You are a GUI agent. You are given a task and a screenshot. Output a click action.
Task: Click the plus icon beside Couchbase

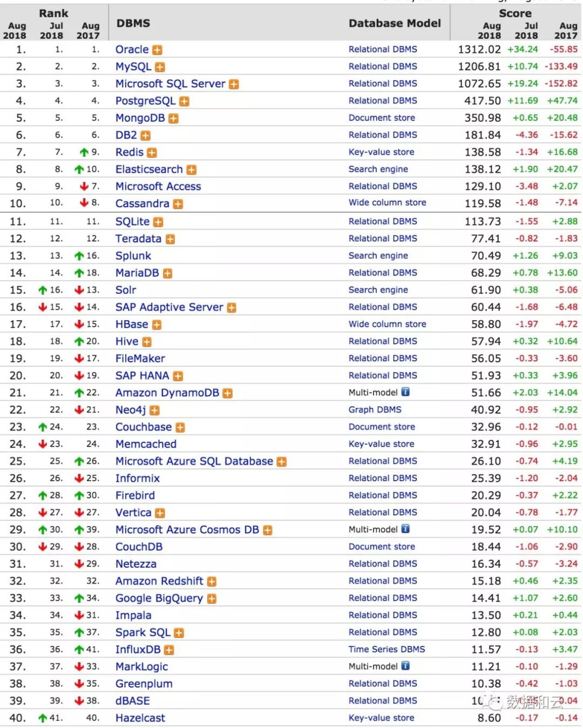[180, 428]
